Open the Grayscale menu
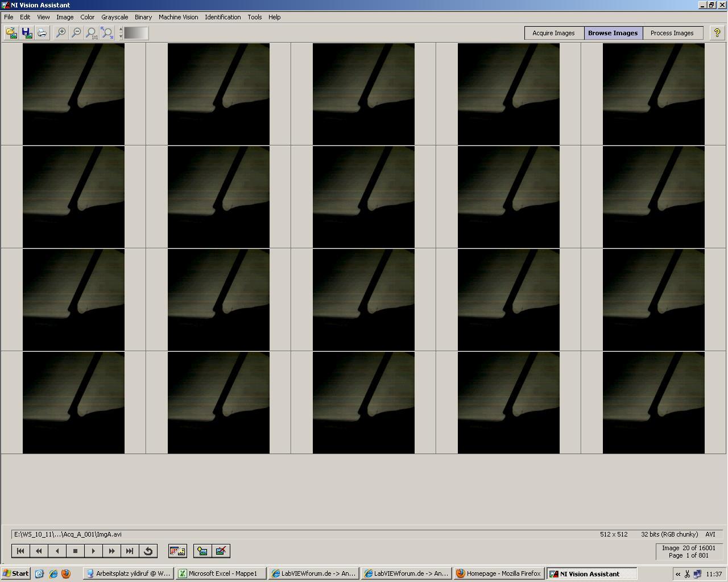This screenshot has height=582, width=728. [114, 17]
